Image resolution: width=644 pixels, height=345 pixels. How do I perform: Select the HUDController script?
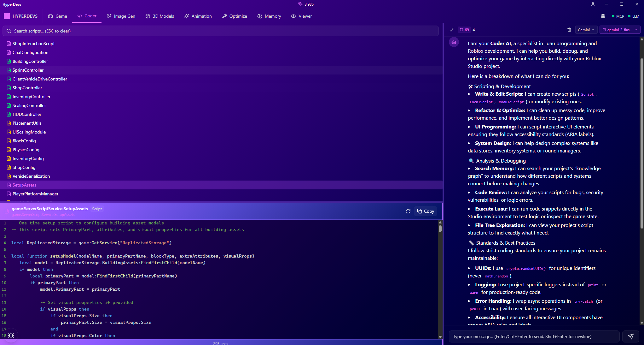[x=221, y=114]
